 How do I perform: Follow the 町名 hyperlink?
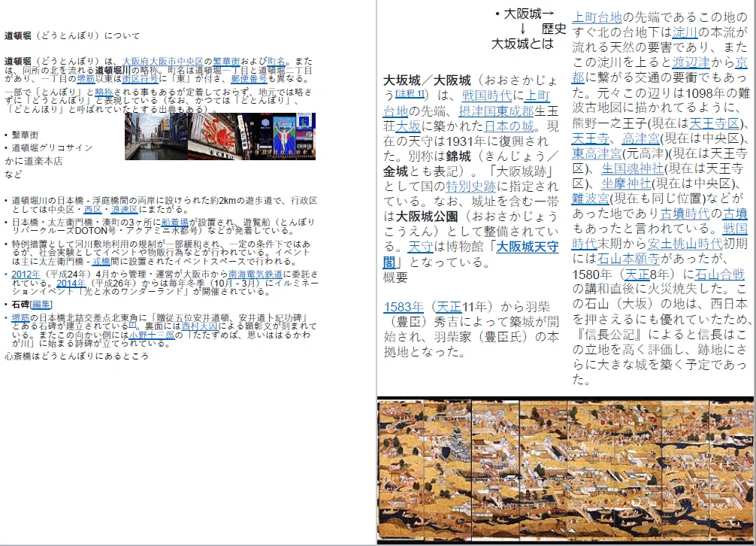(277, 61)
